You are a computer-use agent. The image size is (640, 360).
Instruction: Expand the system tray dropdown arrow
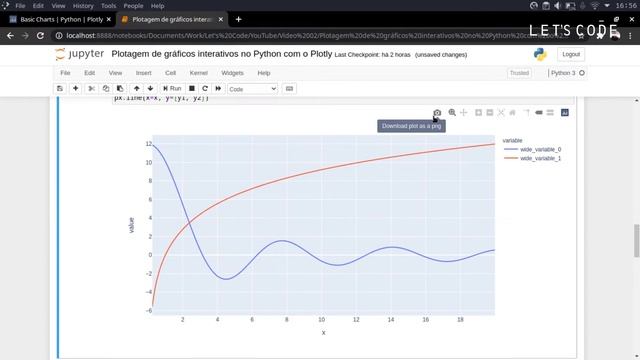[x=607, y=6]
